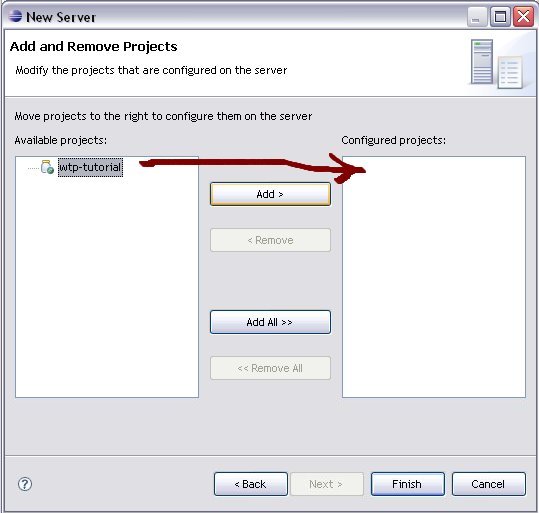Click the Eclipse icon in the title bar
The image size is (539, 513).
[x=15, y=16]
